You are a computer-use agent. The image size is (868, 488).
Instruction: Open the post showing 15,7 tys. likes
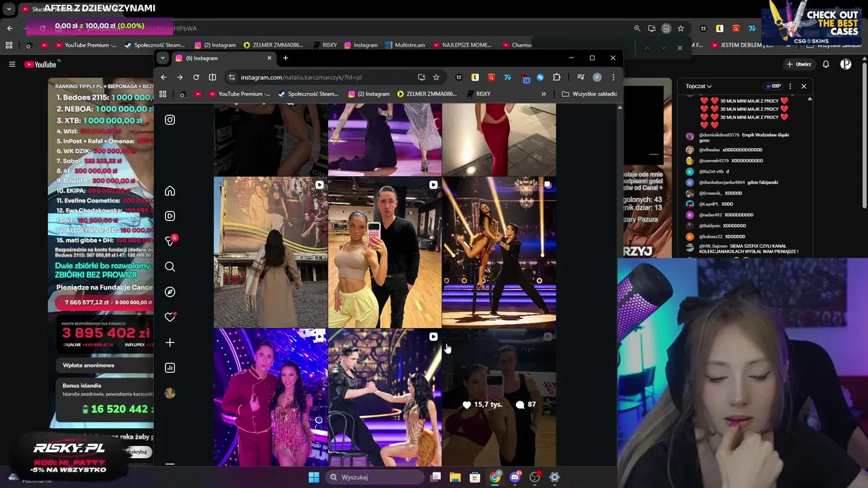(499, 397)
